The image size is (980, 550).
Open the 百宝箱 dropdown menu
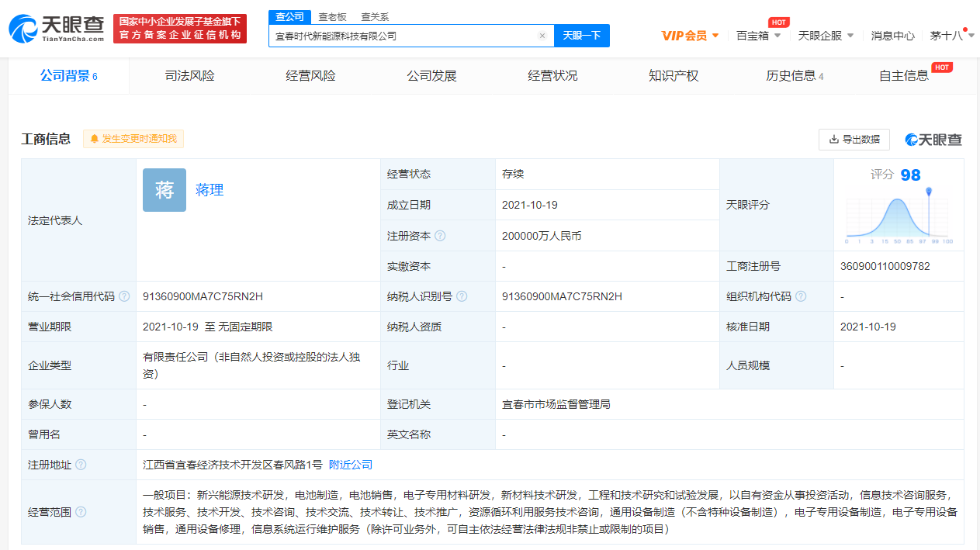click(x=758, y=36)
